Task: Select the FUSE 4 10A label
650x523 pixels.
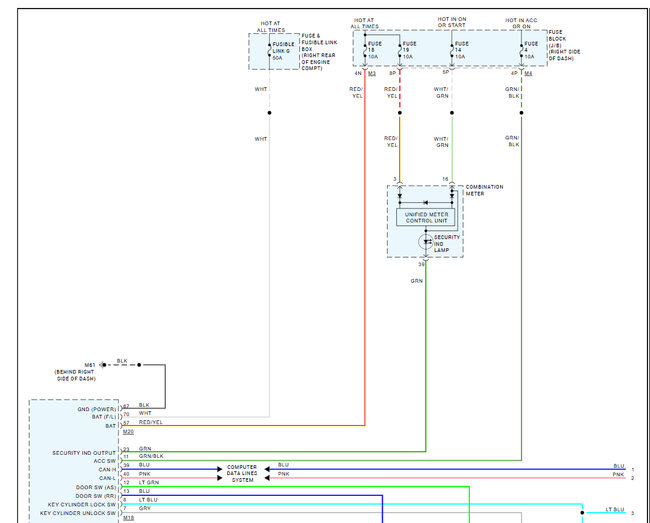Action: [531, 50]
